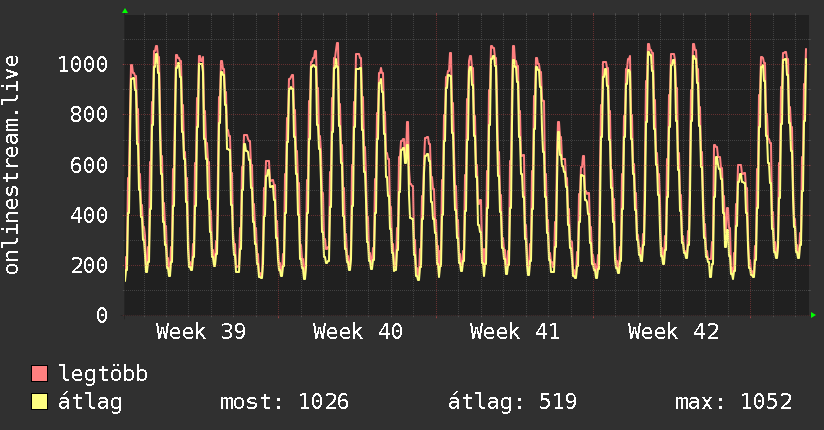The image size is (824, 430).
Task: Click the Week 39 axis label
Action: click(x=201, y=332)
